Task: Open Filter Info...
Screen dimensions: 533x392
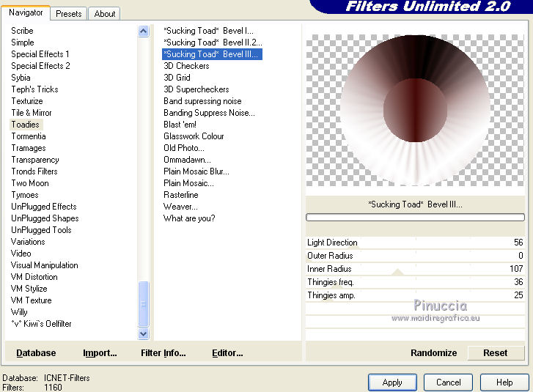Action: point(163,353)
